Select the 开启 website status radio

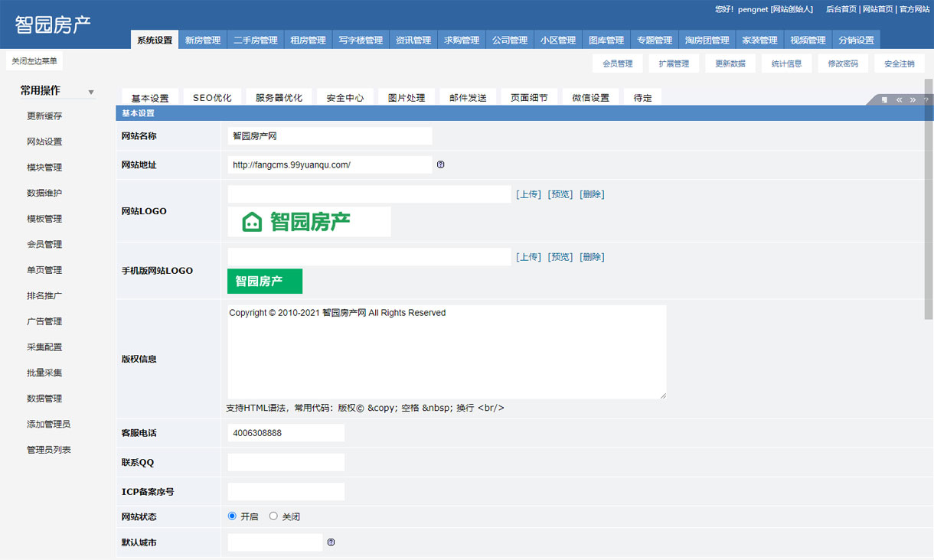click(x=232, y=516)
